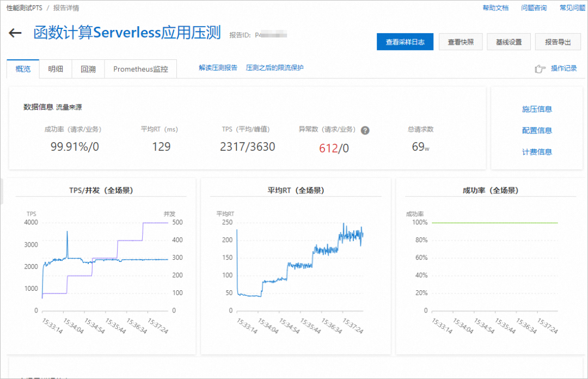The image size is (588, 379).
Task: Open 常见问题 link
Action: tap(572, 8)
